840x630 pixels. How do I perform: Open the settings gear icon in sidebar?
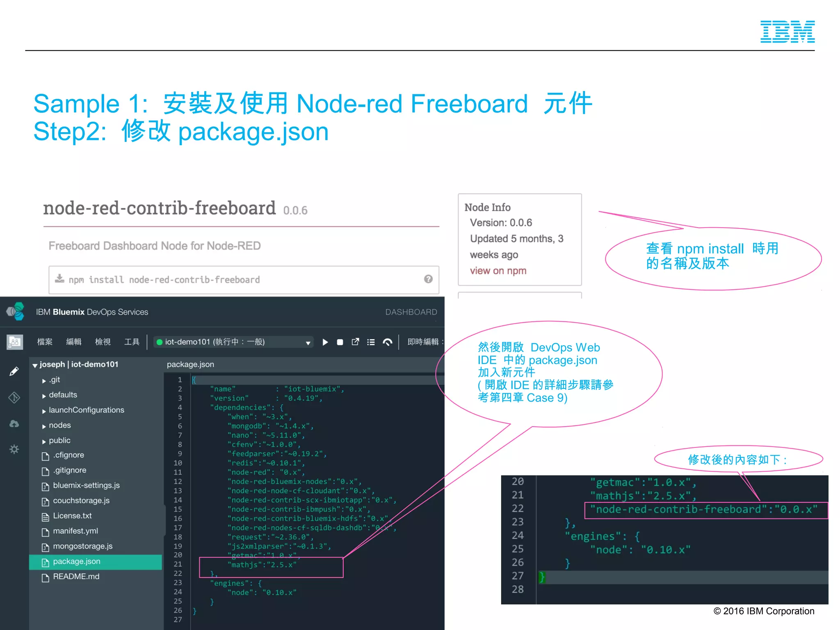(14, 450)
